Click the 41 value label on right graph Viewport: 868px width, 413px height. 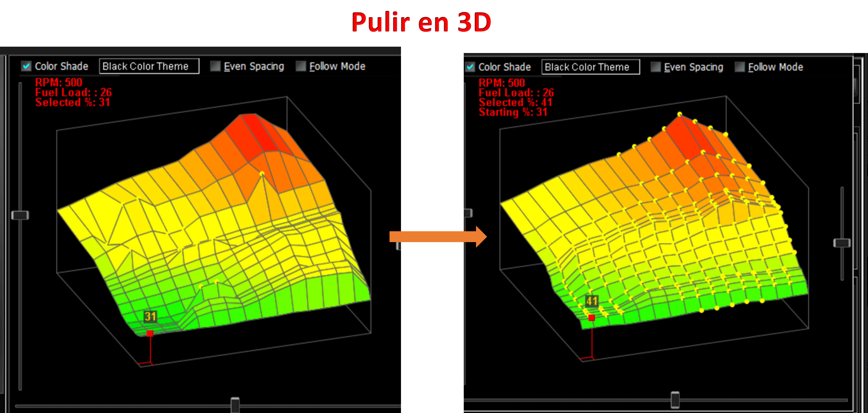coord(592,301)
